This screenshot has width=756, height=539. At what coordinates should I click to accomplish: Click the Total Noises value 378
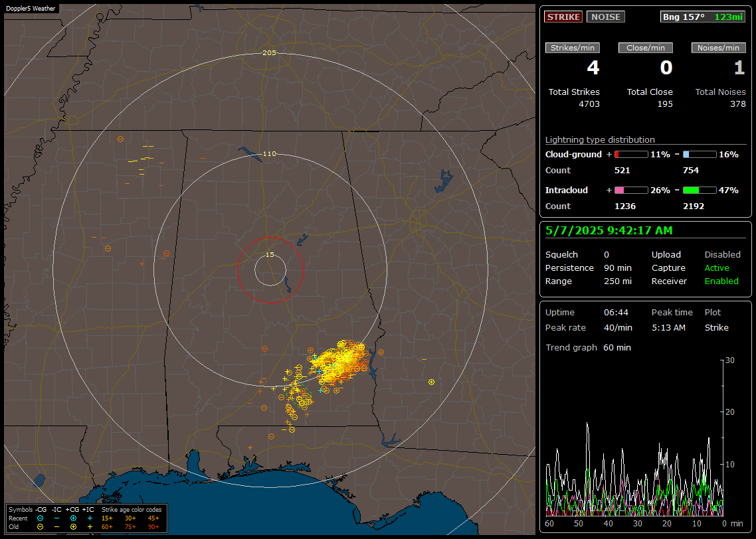click(x=737, y=104)
